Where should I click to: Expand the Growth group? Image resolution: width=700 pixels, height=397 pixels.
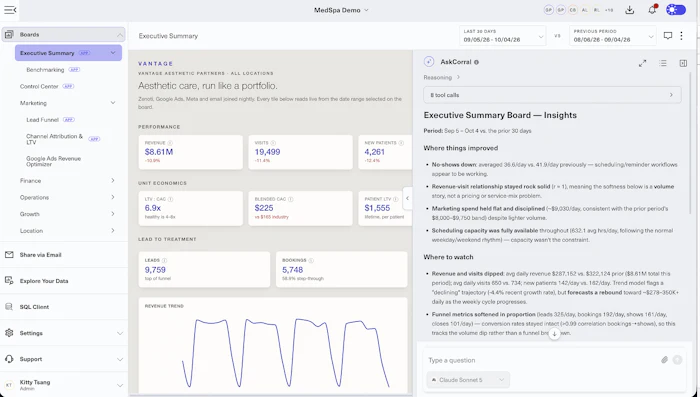click(67, 214)
